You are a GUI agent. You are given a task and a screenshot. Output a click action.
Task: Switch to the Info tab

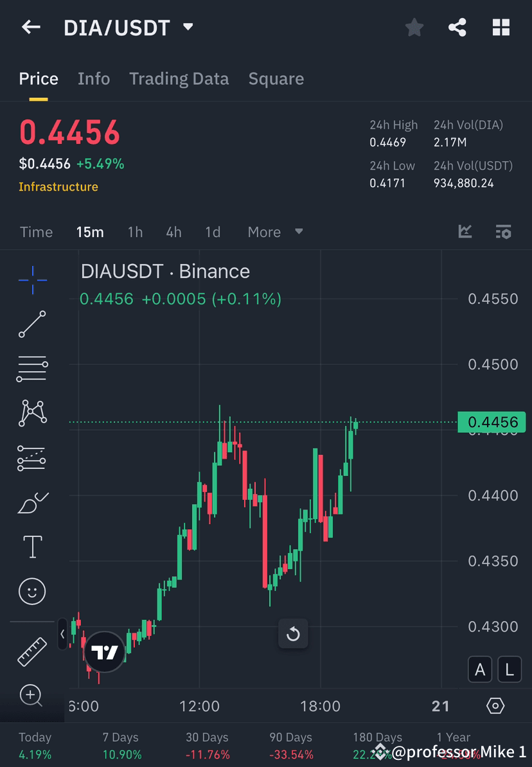[x=93, y=78]
